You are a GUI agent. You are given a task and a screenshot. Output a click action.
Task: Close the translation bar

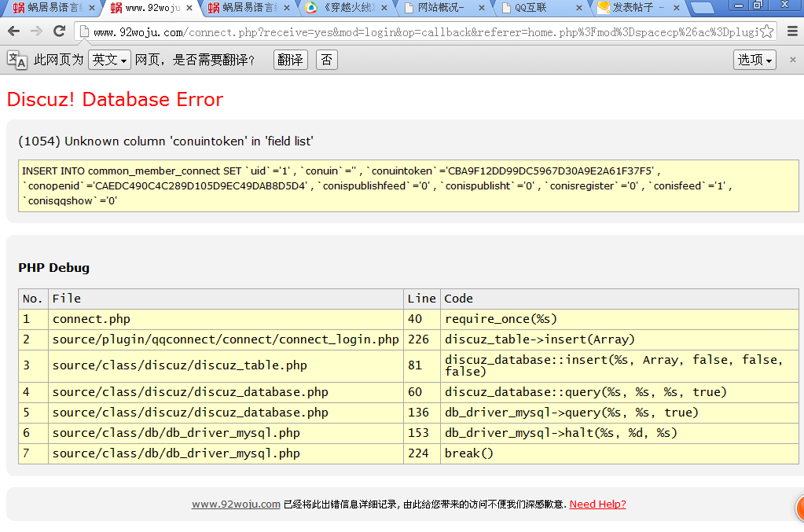793,60
